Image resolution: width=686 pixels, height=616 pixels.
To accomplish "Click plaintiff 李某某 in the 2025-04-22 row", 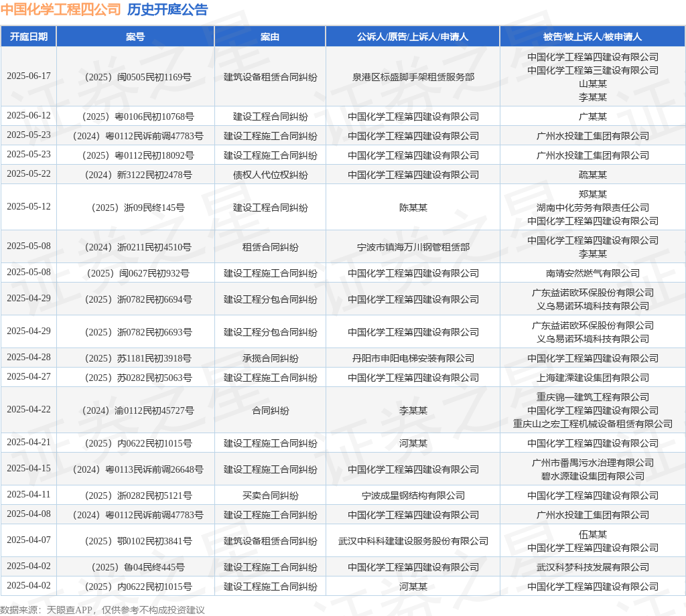I will coord(413,410).
